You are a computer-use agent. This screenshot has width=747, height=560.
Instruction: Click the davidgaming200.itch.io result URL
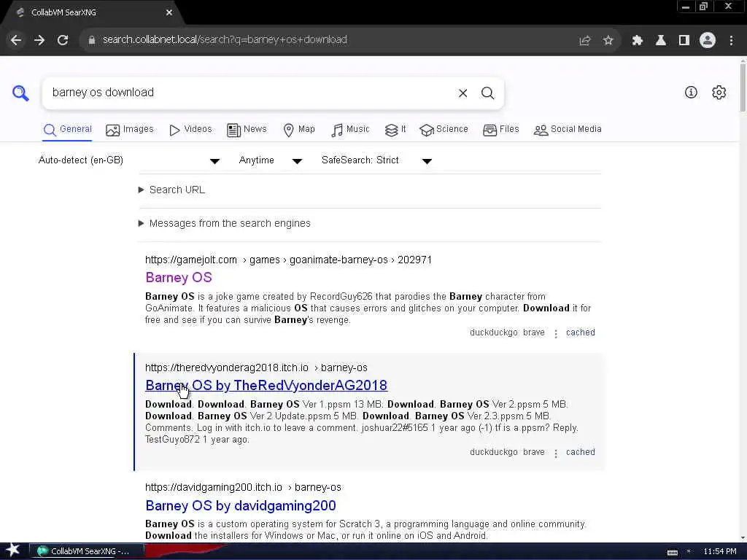click(x=243, y=488)
